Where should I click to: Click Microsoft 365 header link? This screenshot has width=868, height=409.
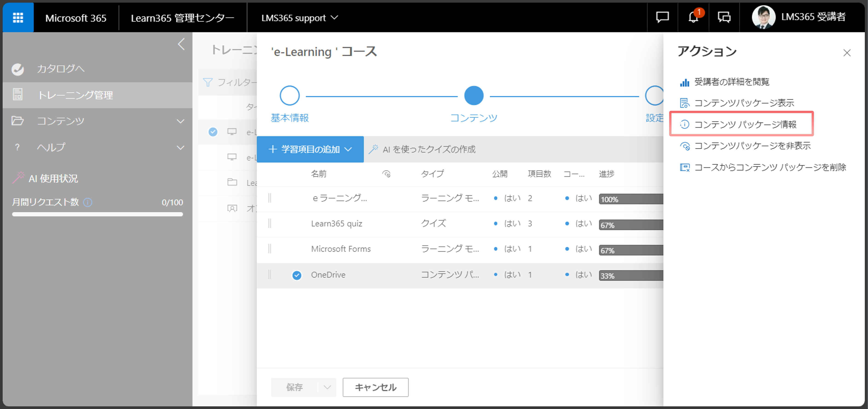tap(76, 18)
